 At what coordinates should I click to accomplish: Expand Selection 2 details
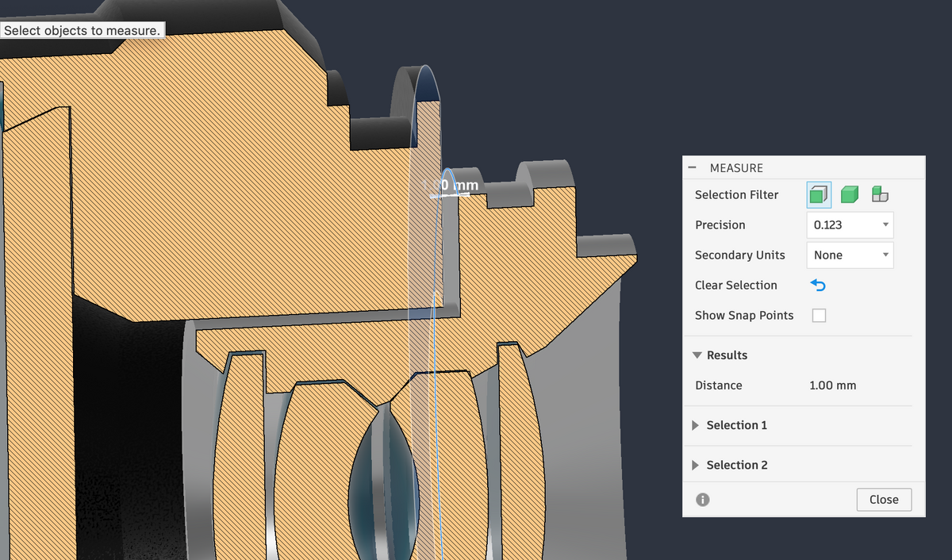tap(697, 465)
